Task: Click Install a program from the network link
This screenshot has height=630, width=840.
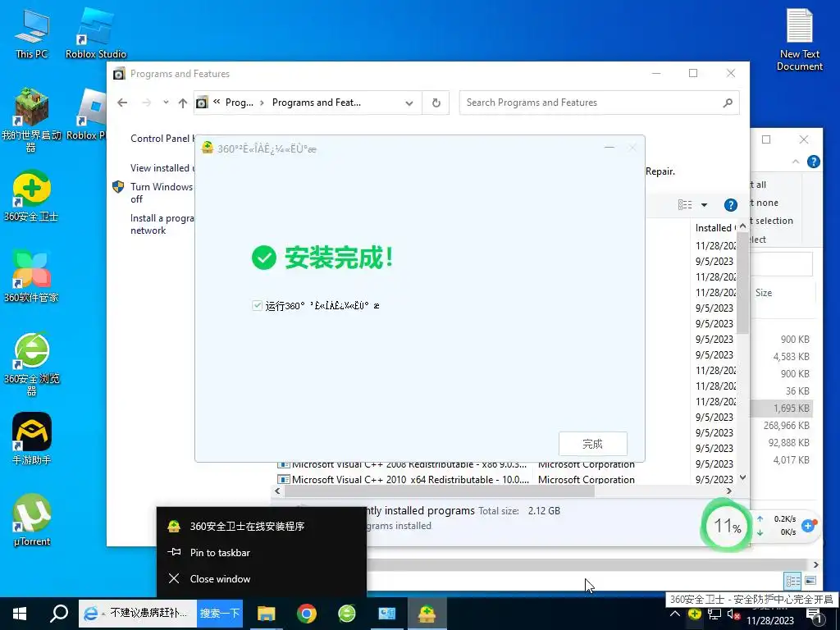Action: click(x=162, y=224)
